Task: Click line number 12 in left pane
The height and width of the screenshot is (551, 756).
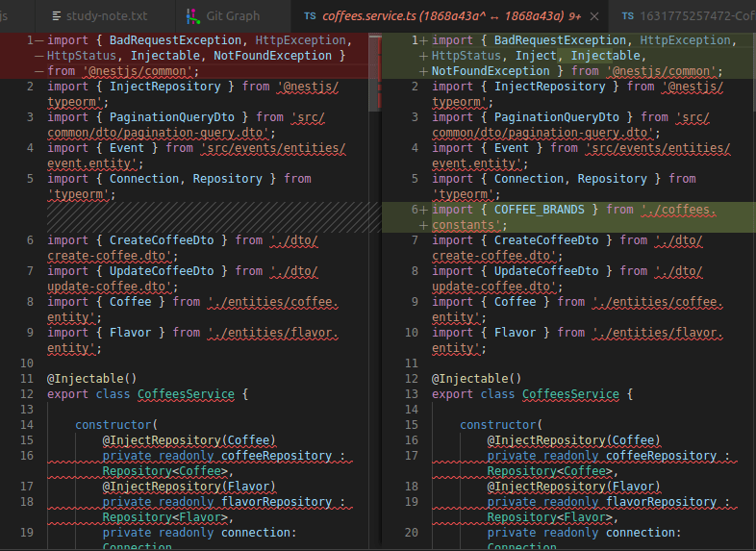Action: pyautogui.click(x=27, y=394)
